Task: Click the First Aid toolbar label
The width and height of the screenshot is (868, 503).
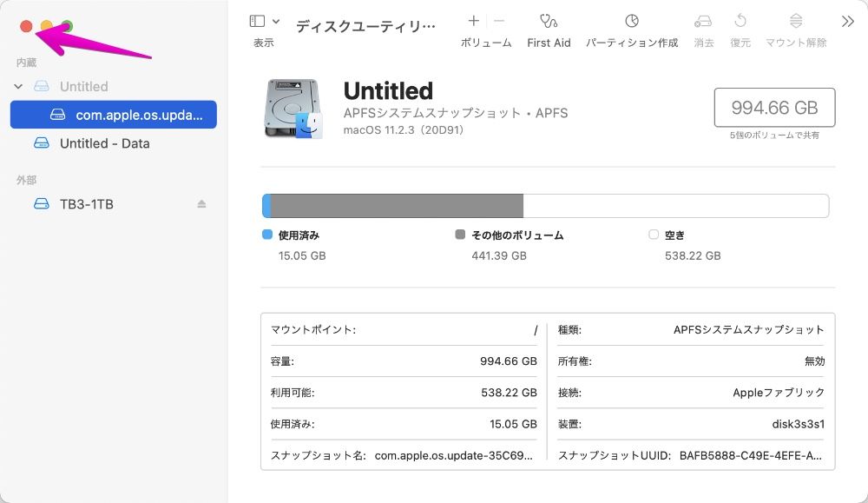Action: coord(549,43)
